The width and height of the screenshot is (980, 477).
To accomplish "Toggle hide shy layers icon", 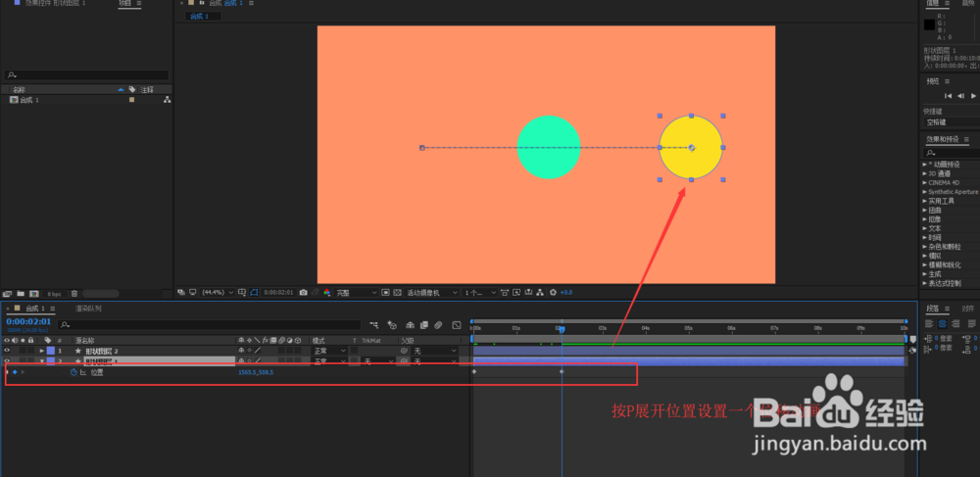I will point(410,324).
